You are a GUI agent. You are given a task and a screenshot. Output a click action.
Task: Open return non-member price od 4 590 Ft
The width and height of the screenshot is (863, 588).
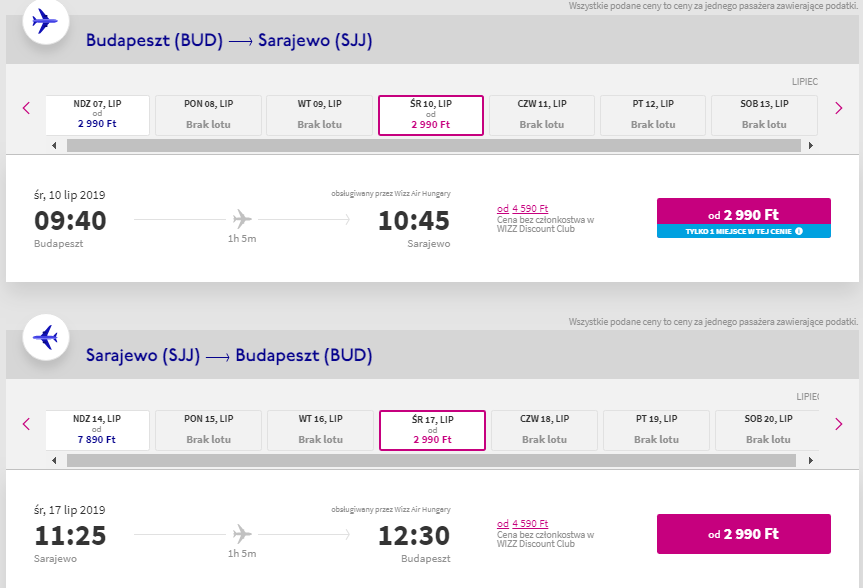[522, 524]
